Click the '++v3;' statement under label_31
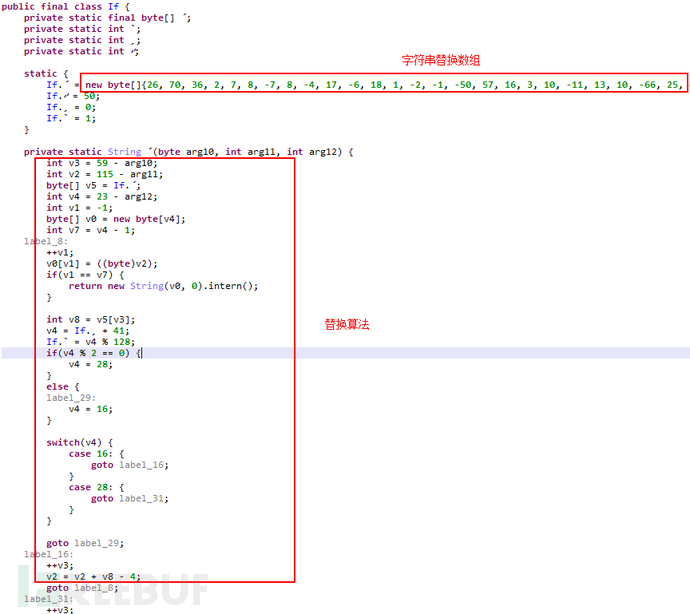 tap(60, 610)
